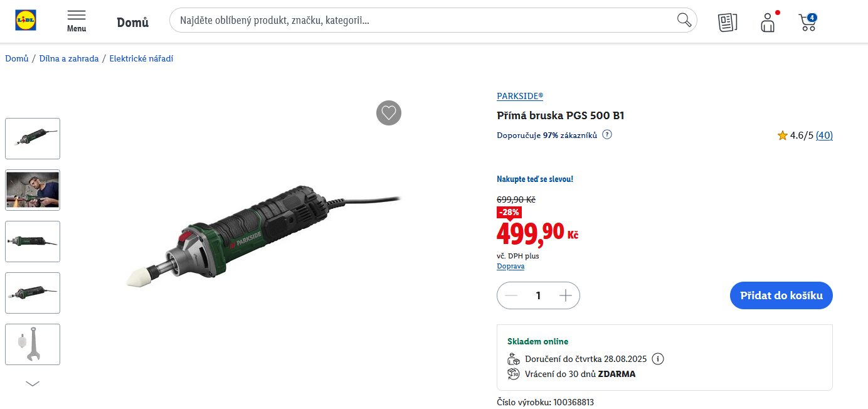Image resolution: width=868 pixels, height=409 pixels.
Task: Select the man grinding thumbnail image
Action: 33,190
